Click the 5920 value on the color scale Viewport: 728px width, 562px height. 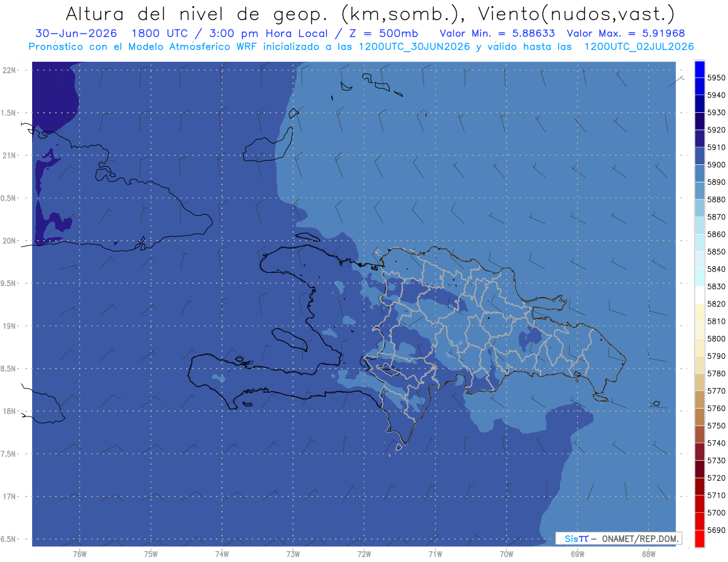click(x=716, y=130)
